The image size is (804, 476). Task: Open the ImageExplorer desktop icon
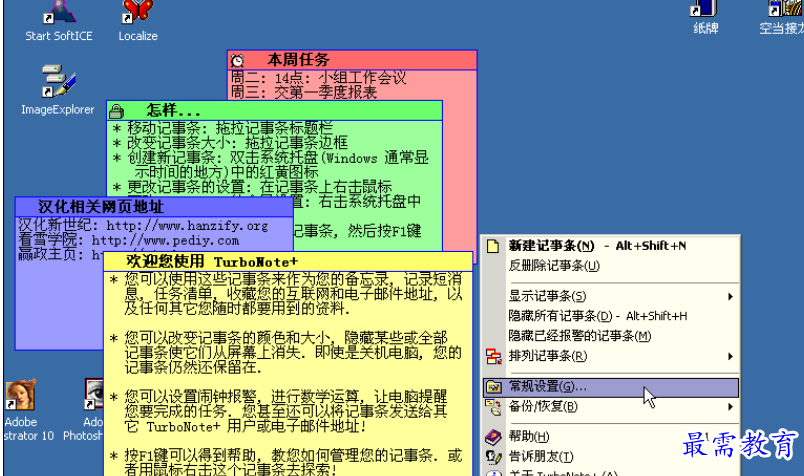pos(58,89)
